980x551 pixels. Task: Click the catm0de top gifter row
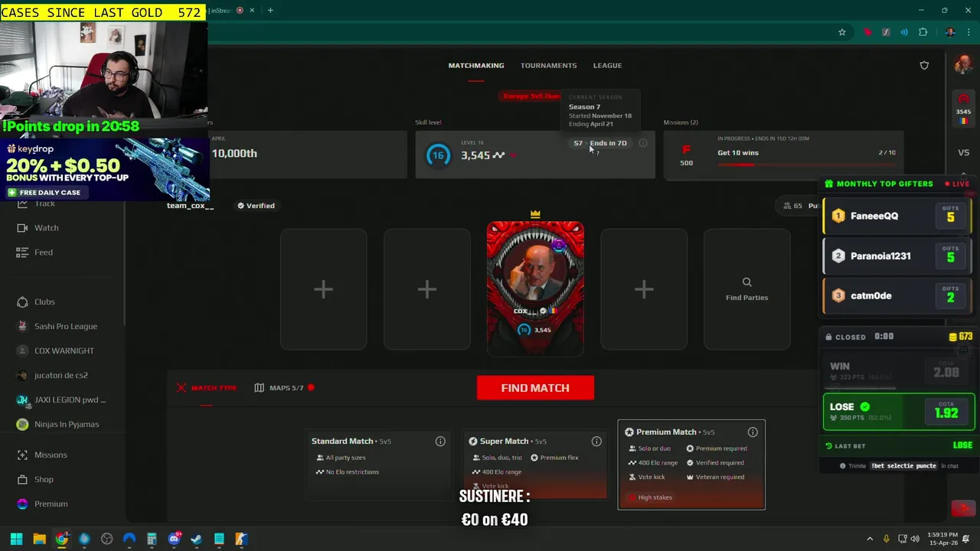click(x=897, y=295)
